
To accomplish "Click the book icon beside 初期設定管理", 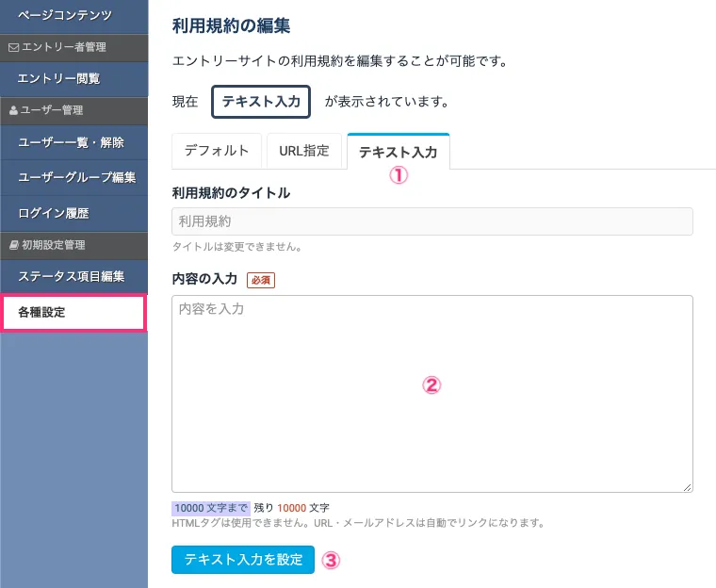I will click(12, 245).
